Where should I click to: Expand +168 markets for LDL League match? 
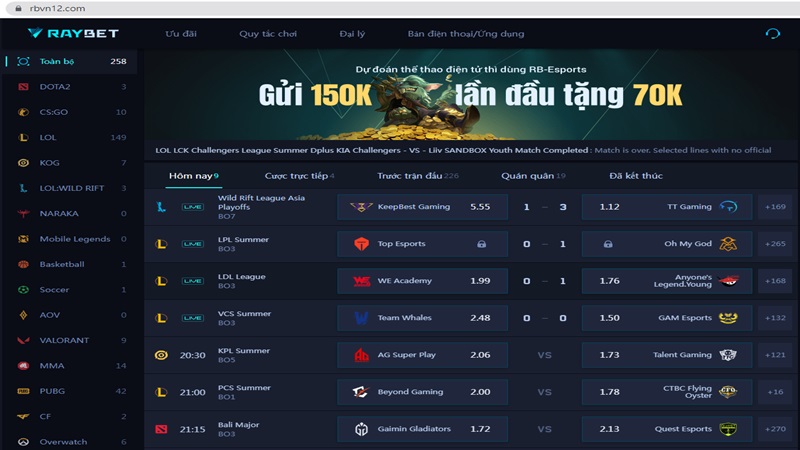(x=775, y=281)
